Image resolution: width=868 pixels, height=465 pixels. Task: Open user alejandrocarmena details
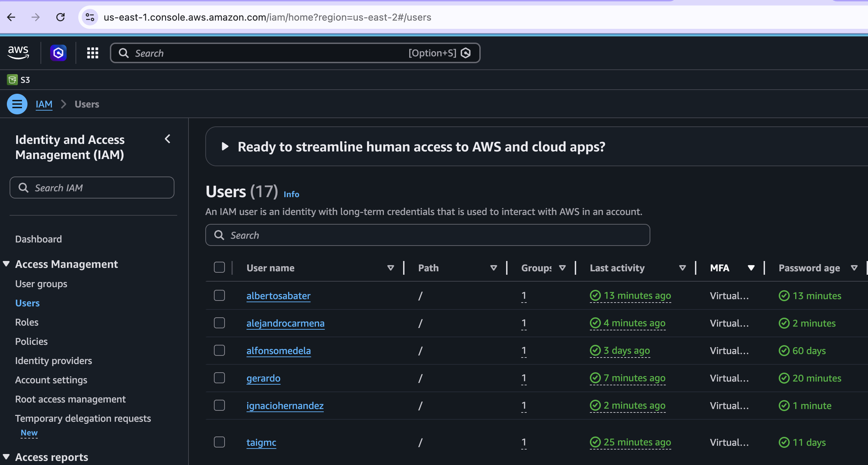(x=285, y=323)
